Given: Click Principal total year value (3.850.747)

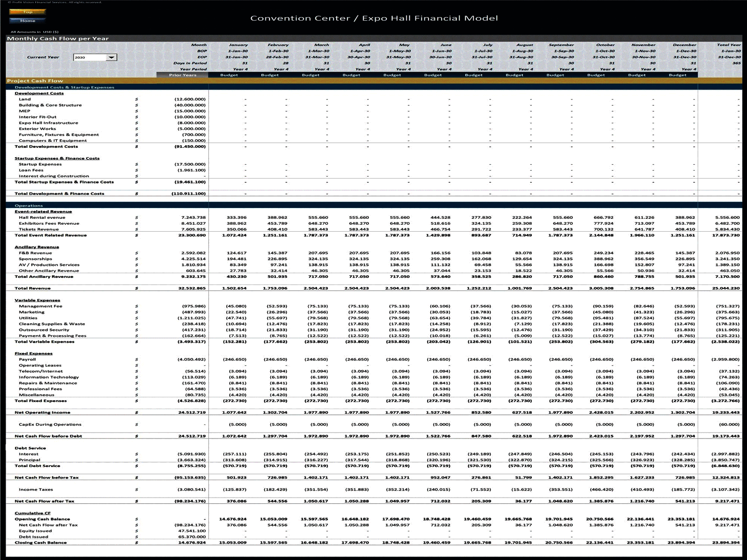Looking at the screenshot, I should click(x=726, y=460).
